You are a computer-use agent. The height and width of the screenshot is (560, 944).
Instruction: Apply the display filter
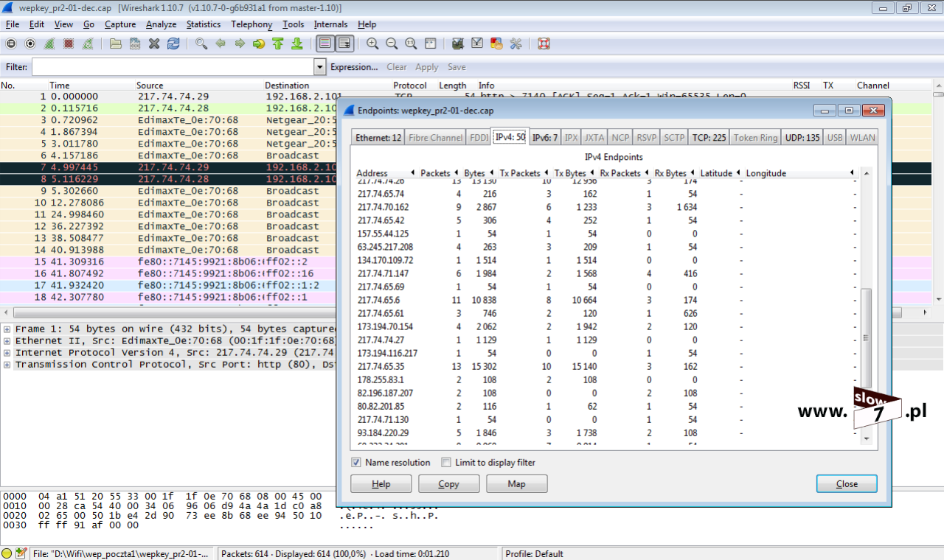[x=427, y=67]
